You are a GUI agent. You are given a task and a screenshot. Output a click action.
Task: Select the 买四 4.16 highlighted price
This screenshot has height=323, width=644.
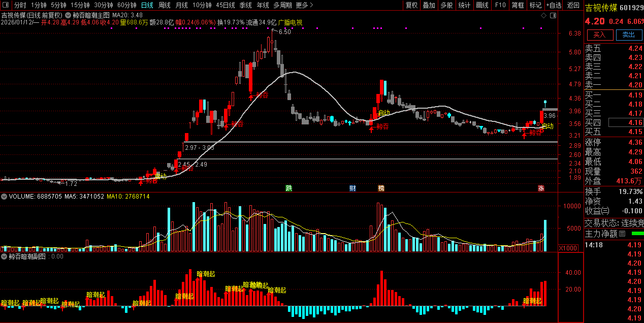pos(626,122)
